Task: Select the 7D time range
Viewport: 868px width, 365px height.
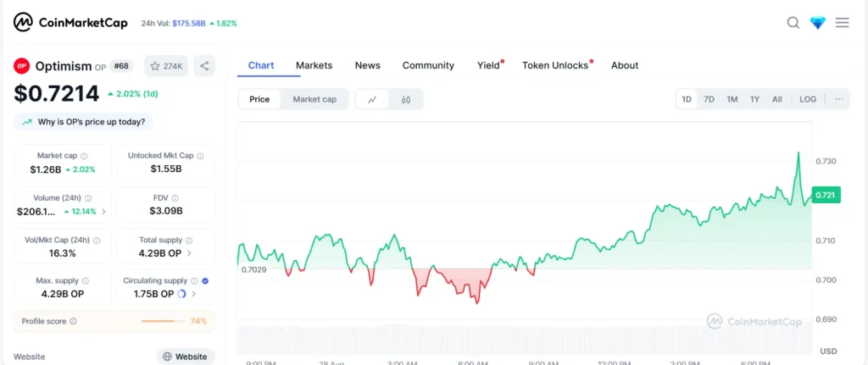Action: 709,100
